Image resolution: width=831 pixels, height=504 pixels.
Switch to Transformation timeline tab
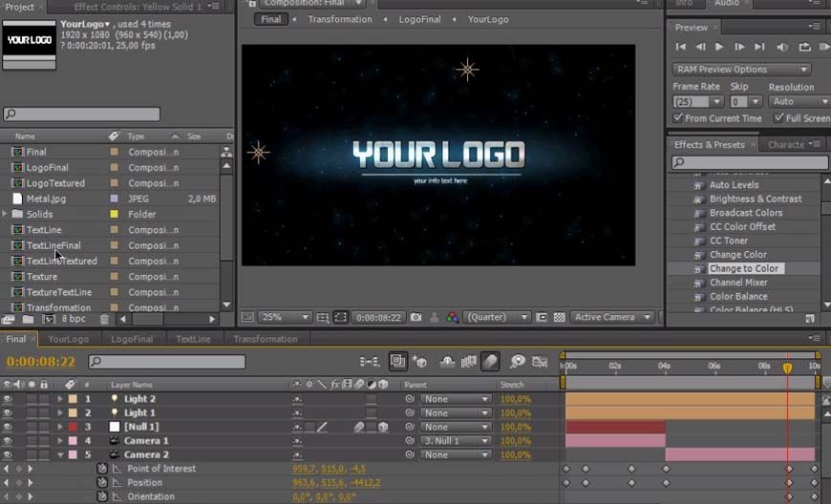[266, 339]
